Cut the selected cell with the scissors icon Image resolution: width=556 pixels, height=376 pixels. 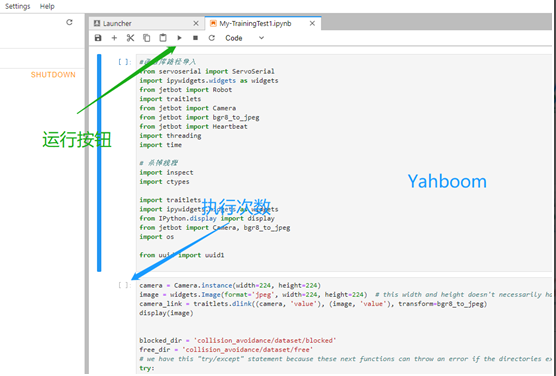pyautogui.click(x=130, y=38)
